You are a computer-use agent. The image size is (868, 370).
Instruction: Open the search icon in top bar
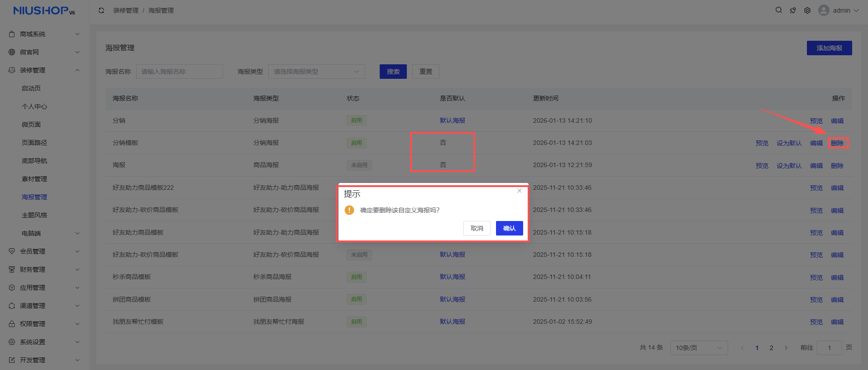pos(778,10)
